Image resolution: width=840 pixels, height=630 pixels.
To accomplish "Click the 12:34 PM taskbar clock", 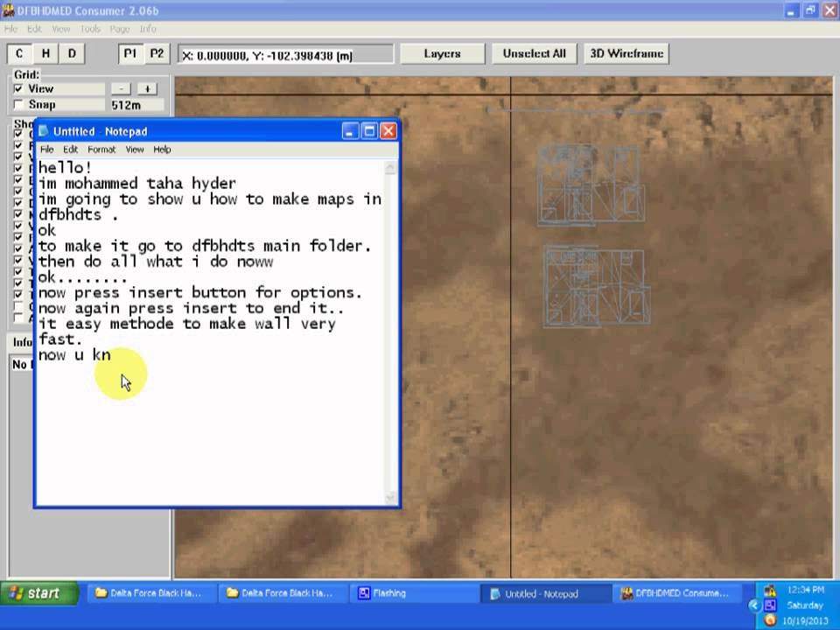I will point(806,590).
